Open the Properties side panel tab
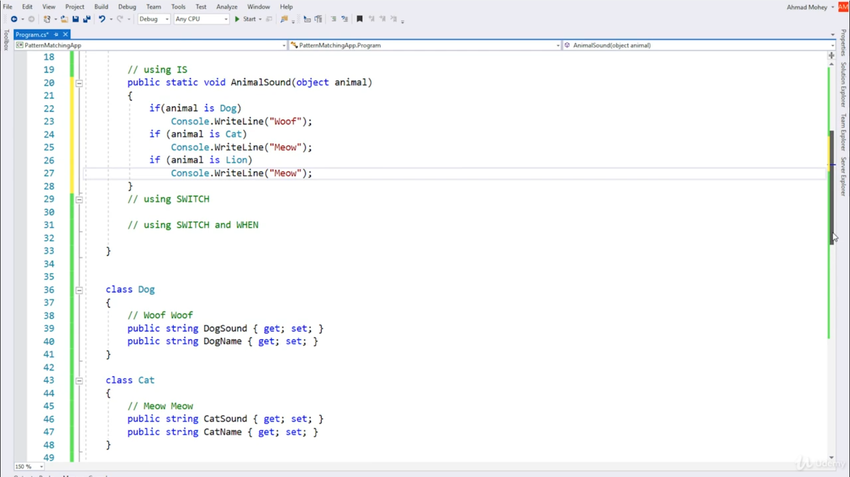 [x=843, y=42]
